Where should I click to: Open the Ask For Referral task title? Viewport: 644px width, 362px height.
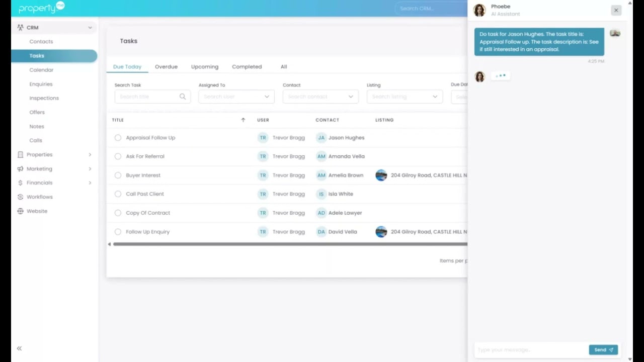[x=145, y=156]
